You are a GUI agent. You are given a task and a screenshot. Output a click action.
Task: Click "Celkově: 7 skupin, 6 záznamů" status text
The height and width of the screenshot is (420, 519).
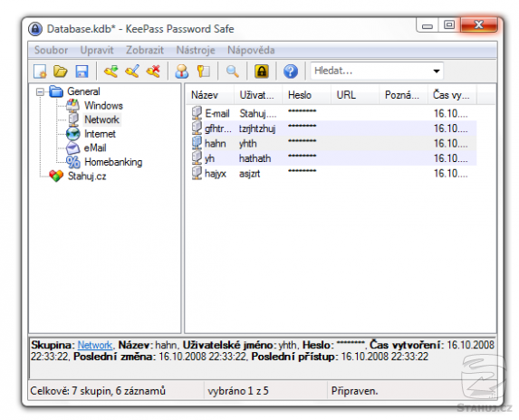(98, 391)
